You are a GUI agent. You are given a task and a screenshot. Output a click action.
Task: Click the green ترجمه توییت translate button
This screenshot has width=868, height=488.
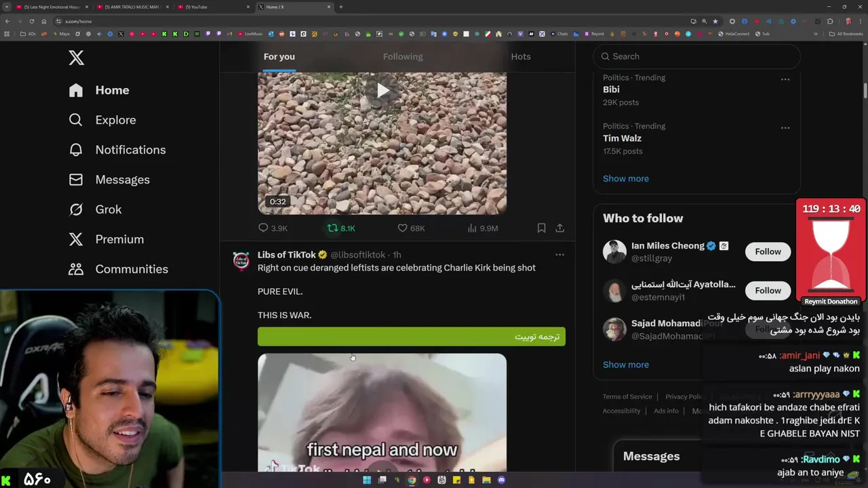(x=411, y=337)
